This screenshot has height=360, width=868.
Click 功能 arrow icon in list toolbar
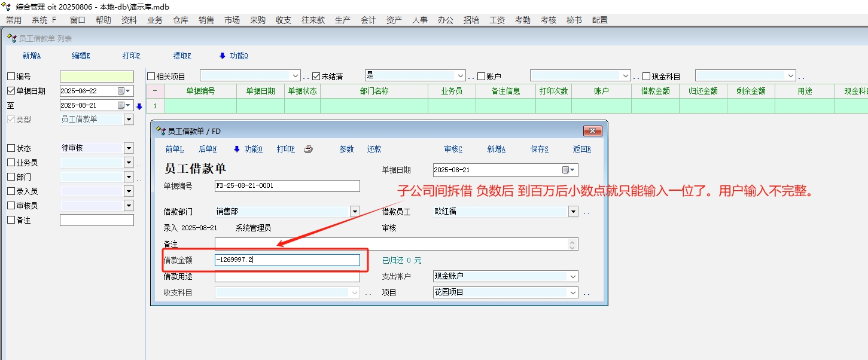pyautogui.click(x=223, y=56)
